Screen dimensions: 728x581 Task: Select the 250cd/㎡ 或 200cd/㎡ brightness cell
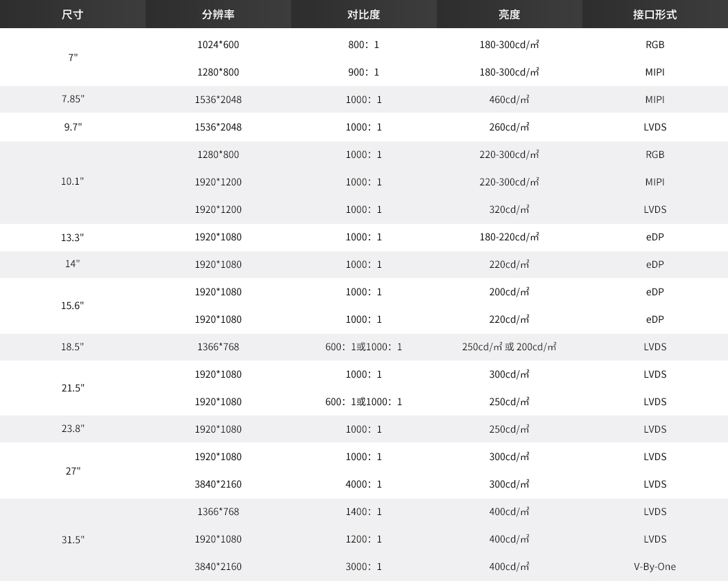509,347
